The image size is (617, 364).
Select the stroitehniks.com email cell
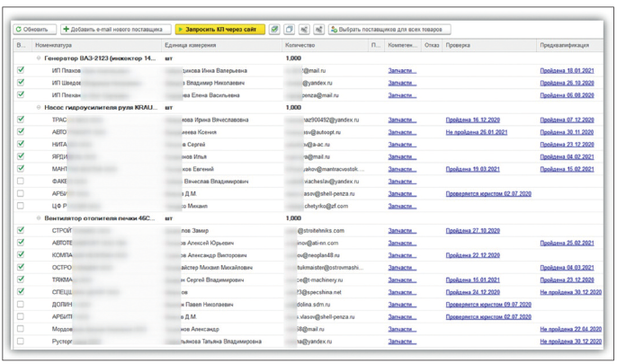(325, 231)
